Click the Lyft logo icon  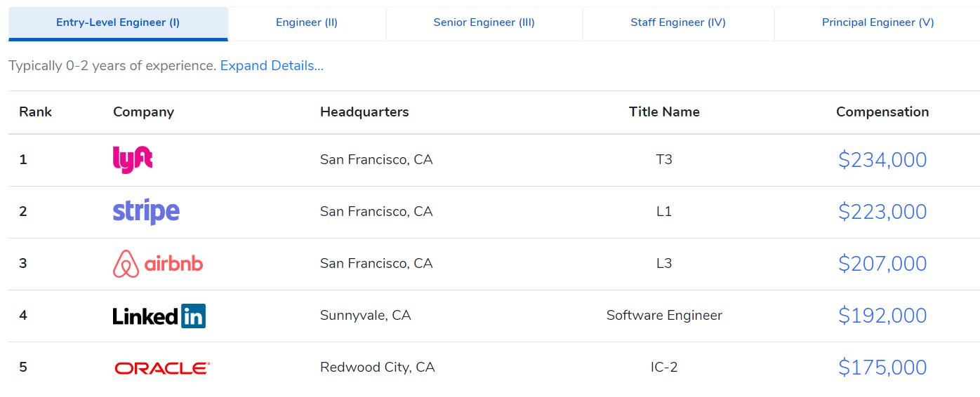tap(133, 159)
